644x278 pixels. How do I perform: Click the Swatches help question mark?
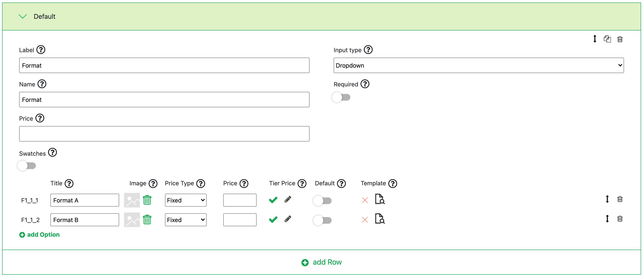52,153
